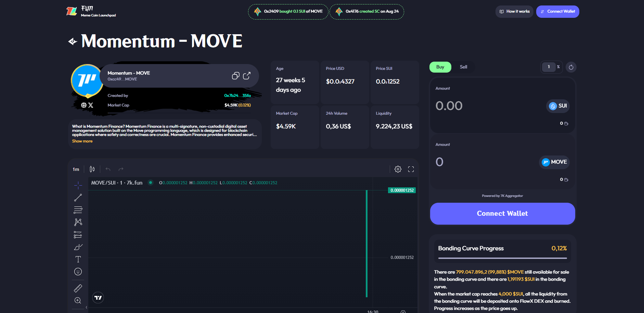Open the token's website globe icon
This screenshot has width=644, height=313.
84,105
